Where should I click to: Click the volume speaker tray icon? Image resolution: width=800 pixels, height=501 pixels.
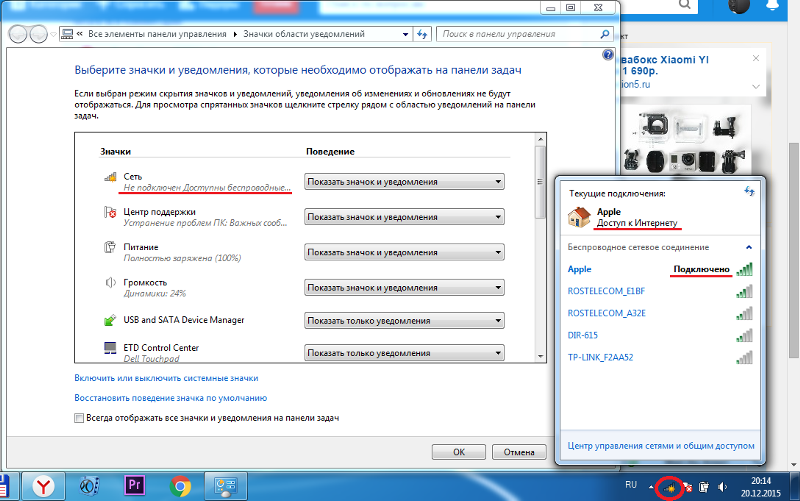pyautogui.click(x=722, y=487)
